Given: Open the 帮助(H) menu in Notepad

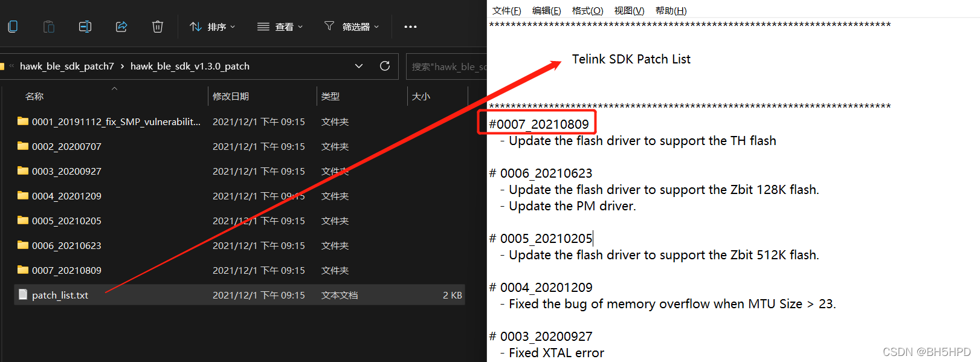Looking at the screenshot, I should [671, 10].
